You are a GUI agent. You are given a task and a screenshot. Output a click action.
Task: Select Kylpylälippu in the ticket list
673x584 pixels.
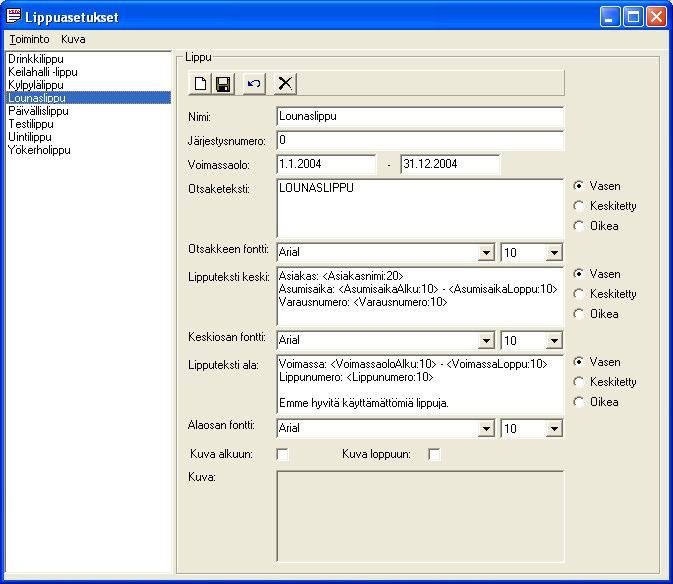coord(88,85)
